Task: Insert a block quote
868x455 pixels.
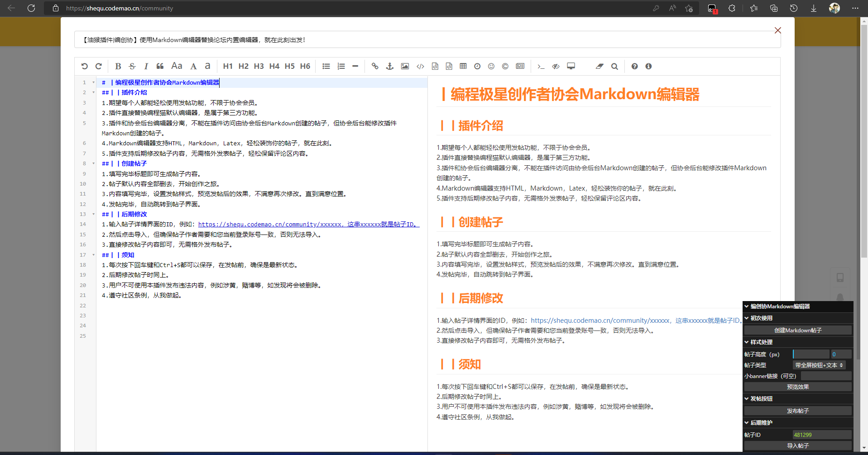Action: [x=160, y=66]
